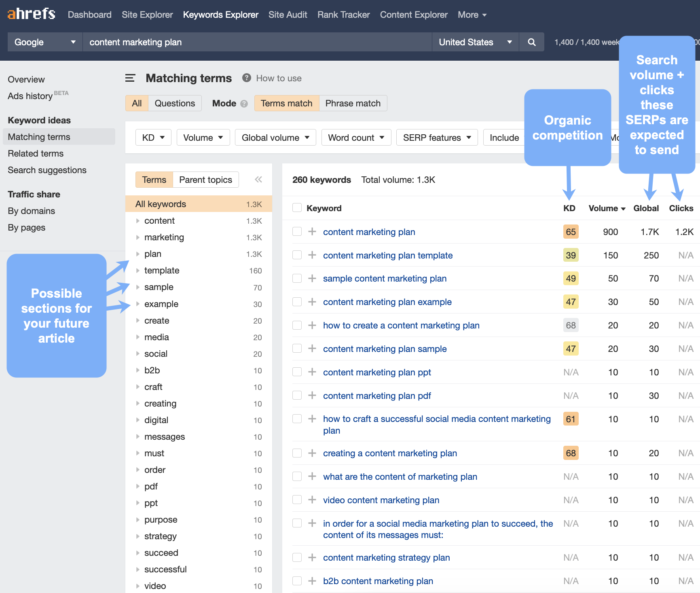Click the keyword search input field
Viewport: 700px width, 593px height.
[257, 42]
